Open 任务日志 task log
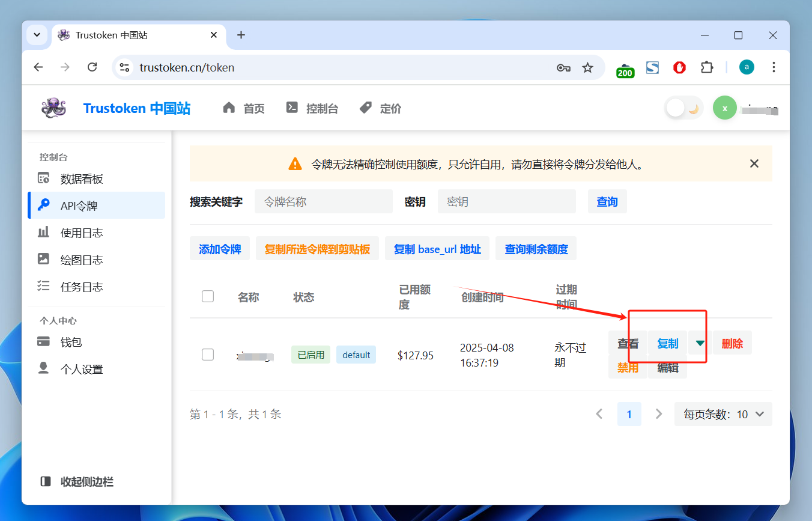This screenshot has height=521, width=812. (96, 287)
